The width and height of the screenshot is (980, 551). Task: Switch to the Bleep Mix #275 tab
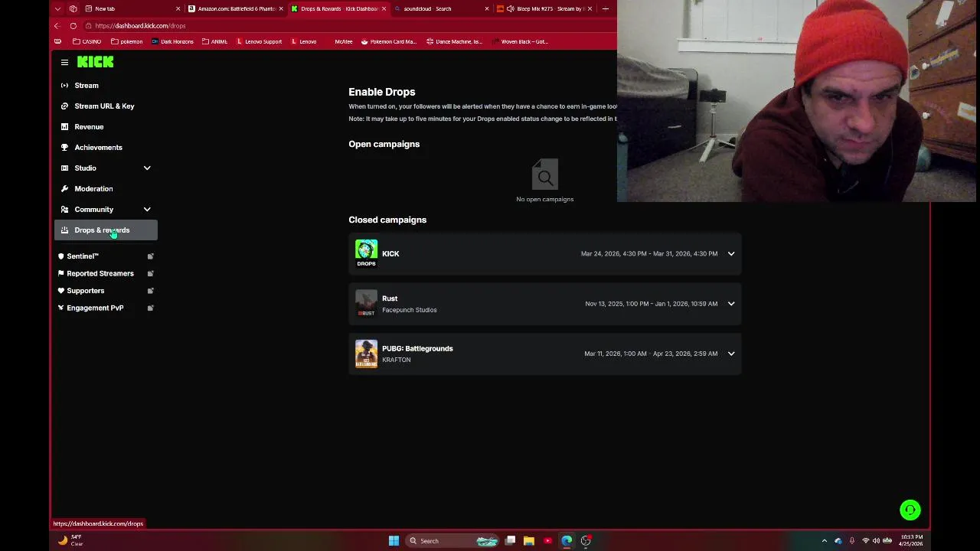[544, 8]
